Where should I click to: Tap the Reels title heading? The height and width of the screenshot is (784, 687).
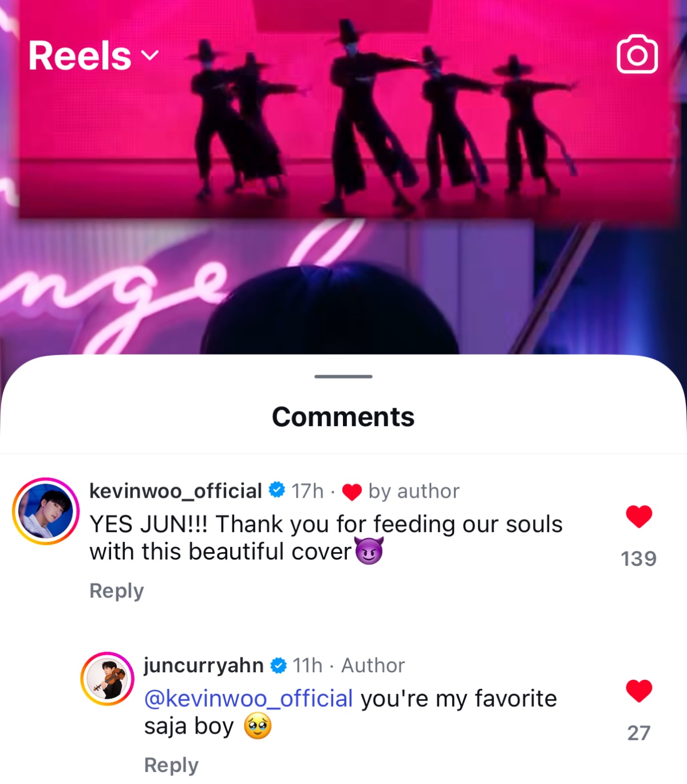(80, 56)
